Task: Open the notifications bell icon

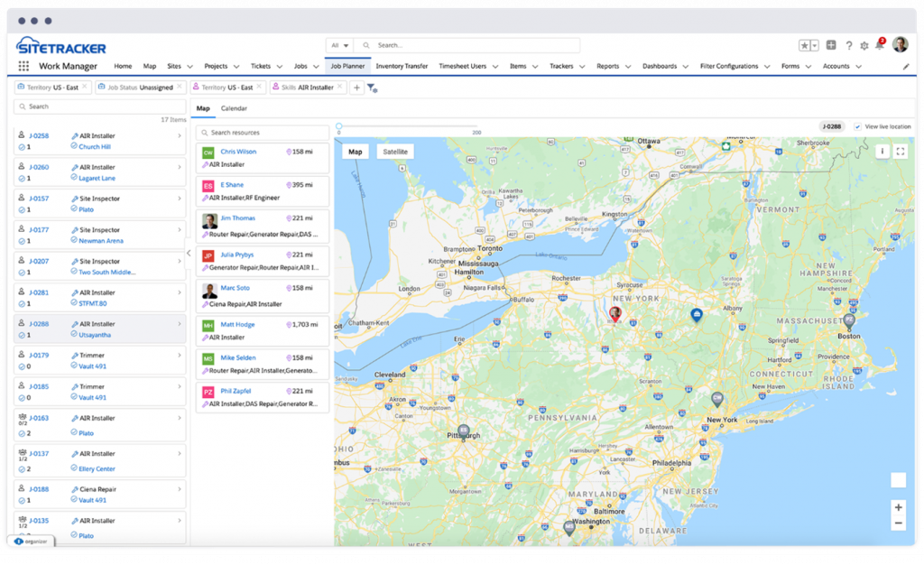Action: pyautogui.click(x=880, y=45)
